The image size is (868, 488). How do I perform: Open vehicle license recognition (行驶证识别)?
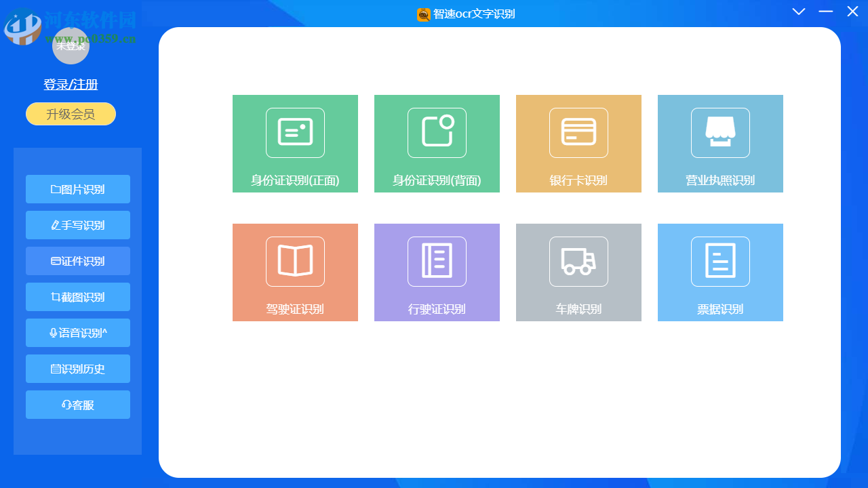point(437,272)
